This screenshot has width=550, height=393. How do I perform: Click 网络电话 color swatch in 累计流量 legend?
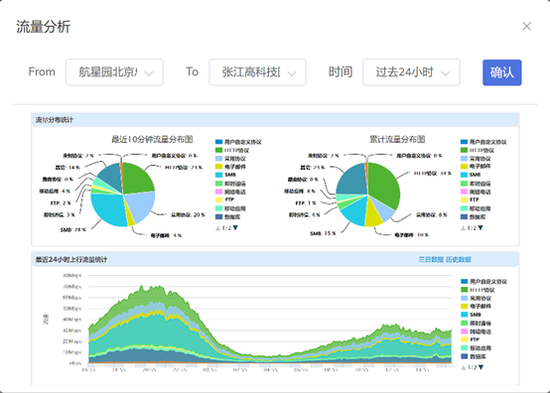click(x=464, y=192)
